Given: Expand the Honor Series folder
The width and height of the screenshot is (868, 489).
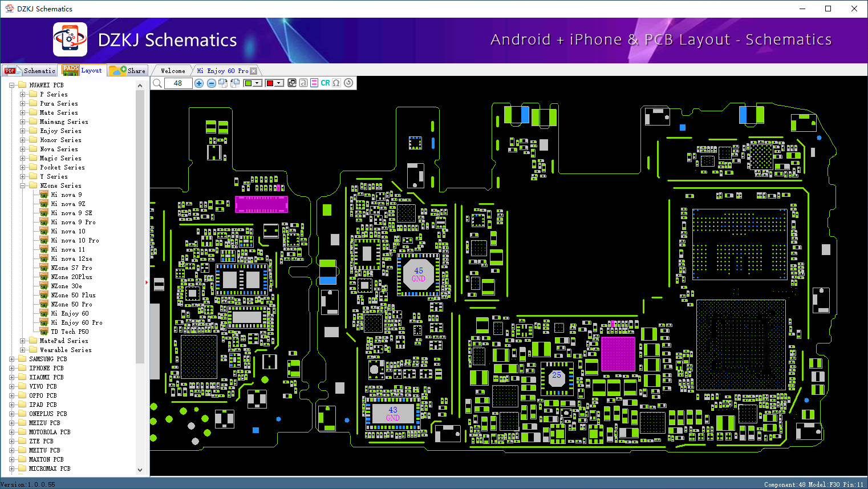Looking at the screenshot, I should 23,140.
